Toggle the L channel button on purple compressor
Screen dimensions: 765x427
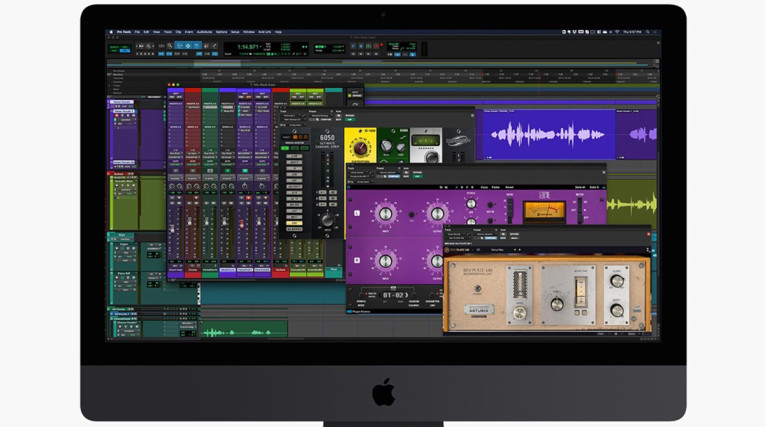tap(357, 213)
